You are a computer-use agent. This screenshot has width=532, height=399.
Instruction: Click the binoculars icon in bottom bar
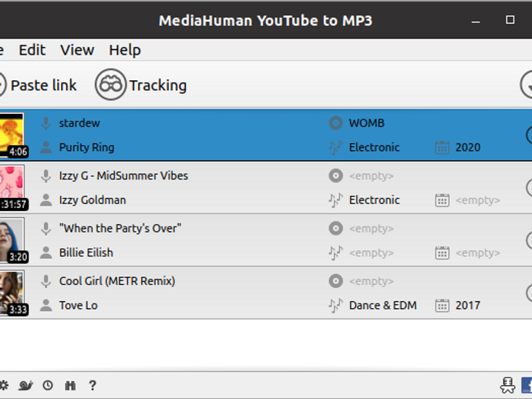[70, 385]
